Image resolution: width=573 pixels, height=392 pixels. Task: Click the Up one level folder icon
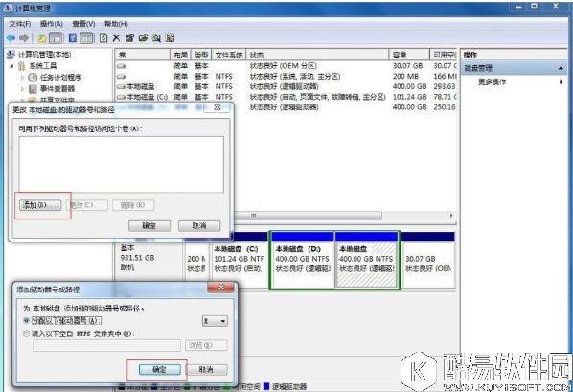tap(42, 38)
